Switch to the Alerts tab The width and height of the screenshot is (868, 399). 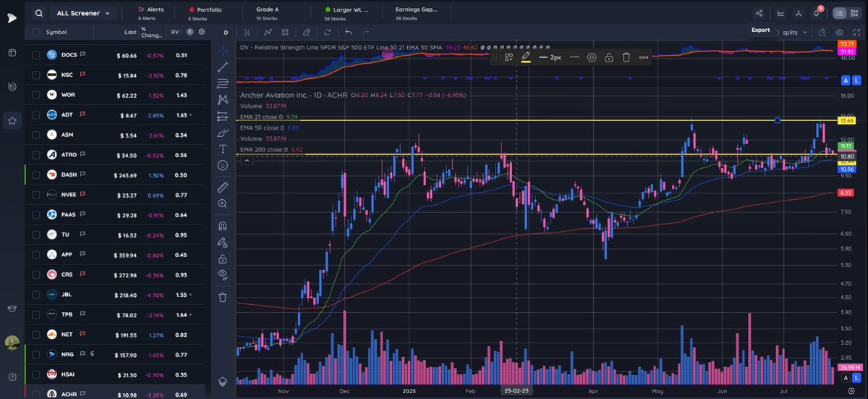(151, 13)
